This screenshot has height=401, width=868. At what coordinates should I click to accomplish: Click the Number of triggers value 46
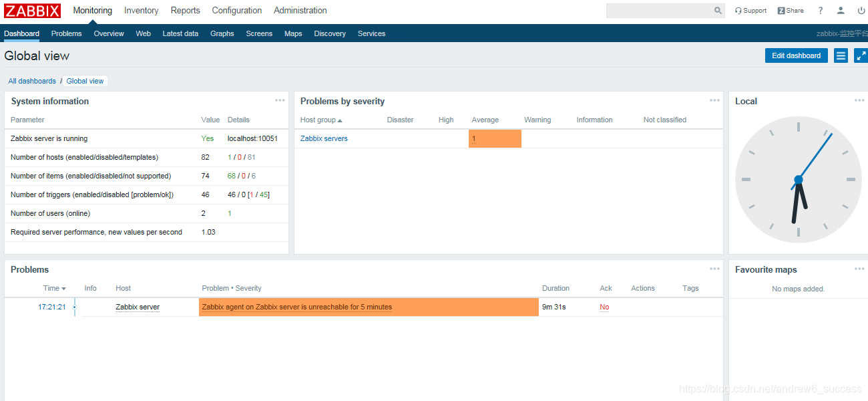pos(206,194)
